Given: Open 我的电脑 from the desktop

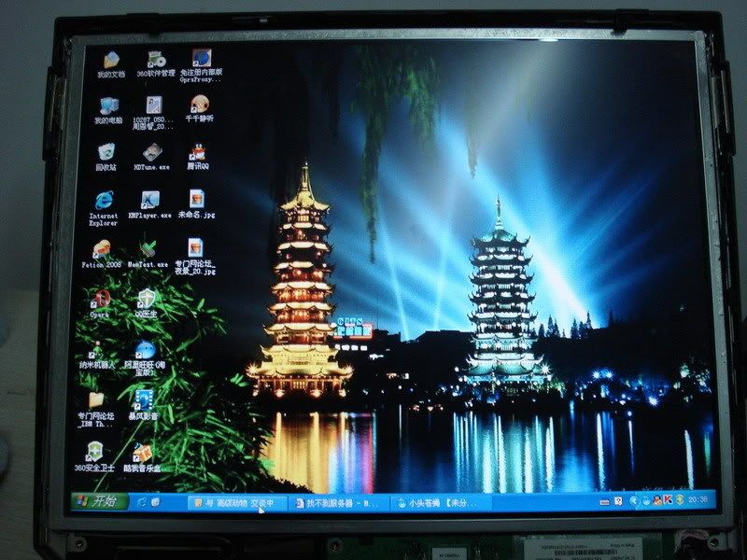Looking at the screenshot, I should (x=107, y=105).
